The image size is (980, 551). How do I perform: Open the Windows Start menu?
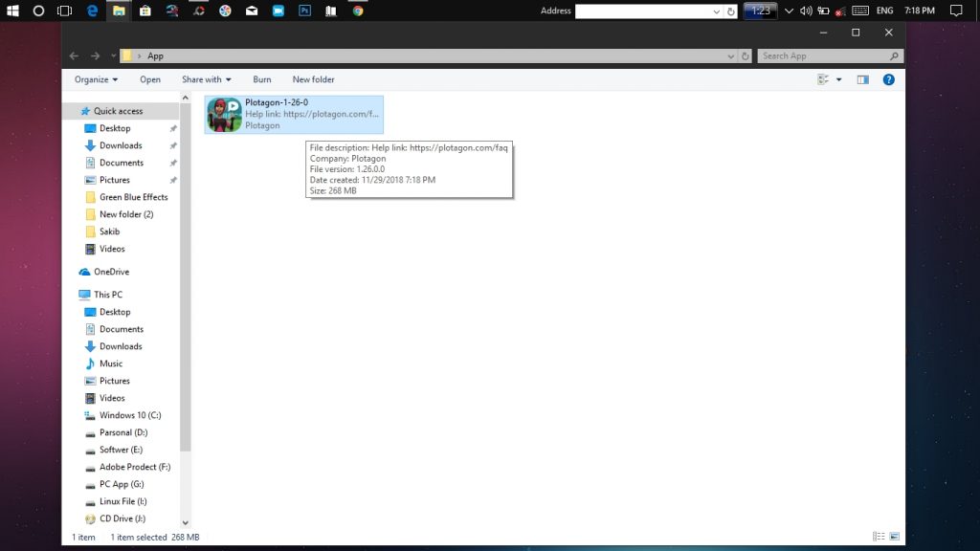pos(12,11)
